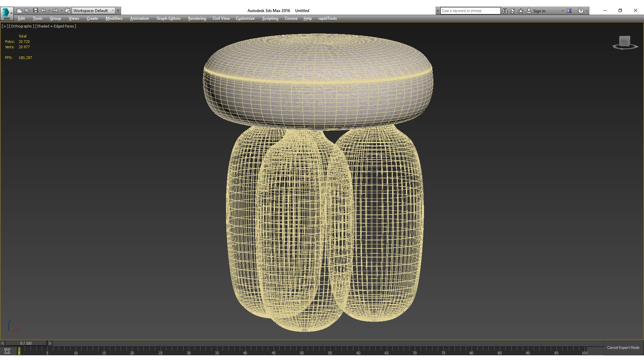Viewport: 644px width, 362px height.
Task: Click the Autodesk Exchange Apps X icon
Action: click(x=569, y=11)
